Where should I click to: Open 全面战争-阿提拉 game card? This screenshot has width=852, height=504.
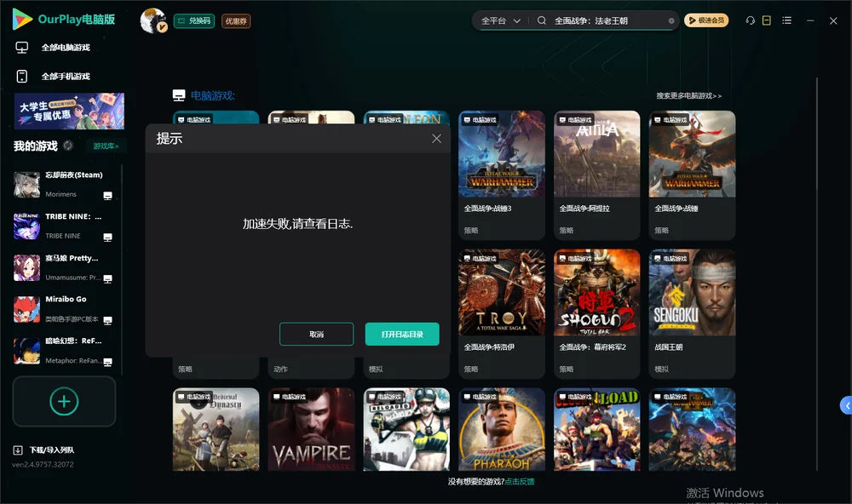click(596, 175)
